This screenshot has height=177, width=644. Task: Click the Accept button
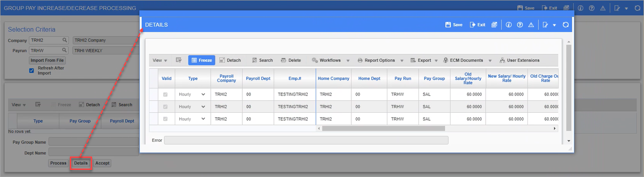[x=102, y=163]
